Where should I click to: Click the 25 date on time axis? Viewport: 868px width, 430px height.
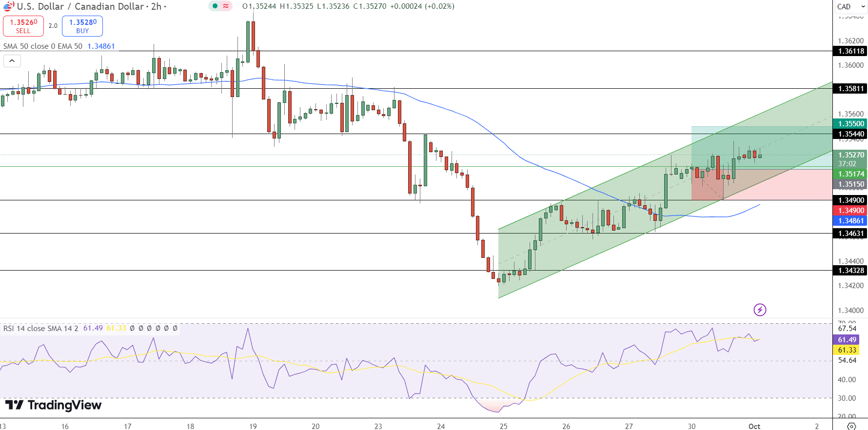(504, 426)
